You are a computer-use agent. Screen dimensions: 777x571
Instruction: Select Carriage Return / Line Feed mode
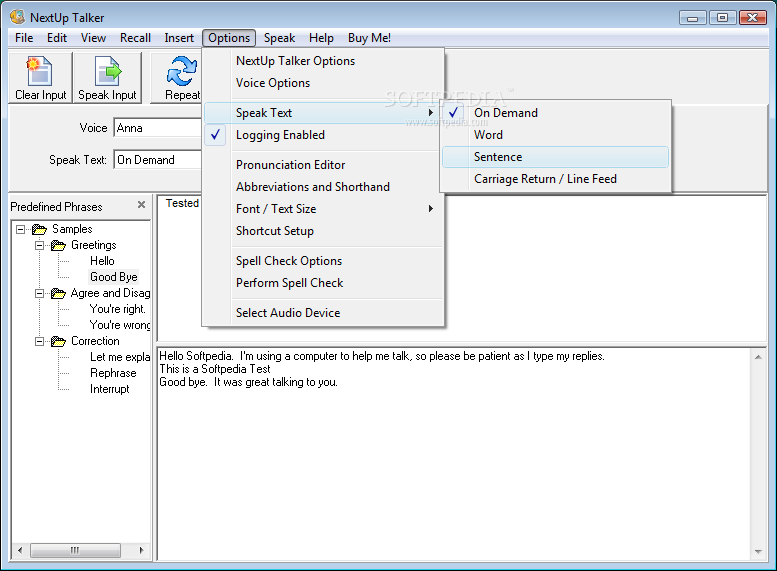(555, 179)
